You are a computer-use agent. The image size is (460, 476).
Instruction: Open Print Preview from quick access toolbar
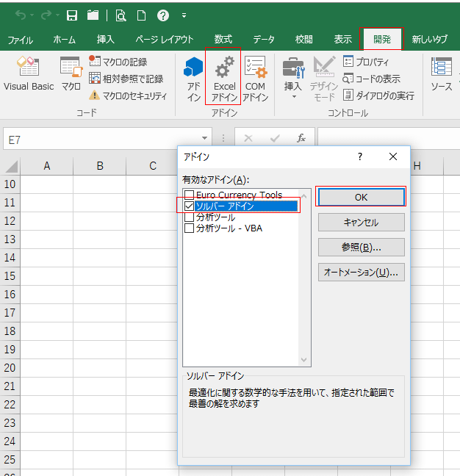(121, 15)
